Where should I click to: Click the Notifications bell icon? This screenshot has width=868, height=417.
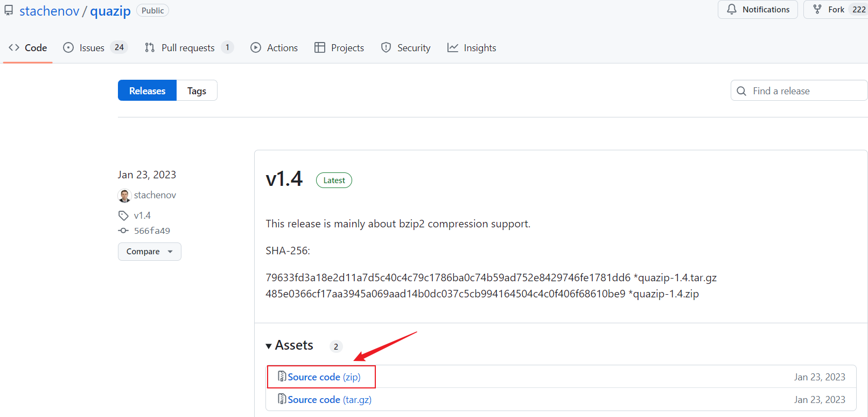click(x=732, y=9)
